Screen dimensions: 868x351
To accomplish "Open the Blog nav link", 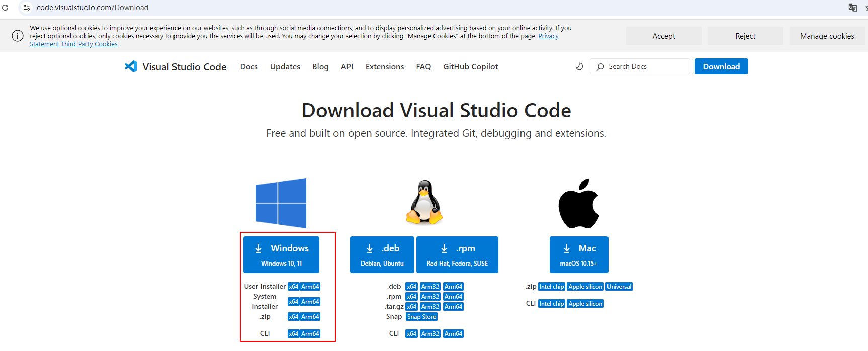I will (x=320, y=67).
